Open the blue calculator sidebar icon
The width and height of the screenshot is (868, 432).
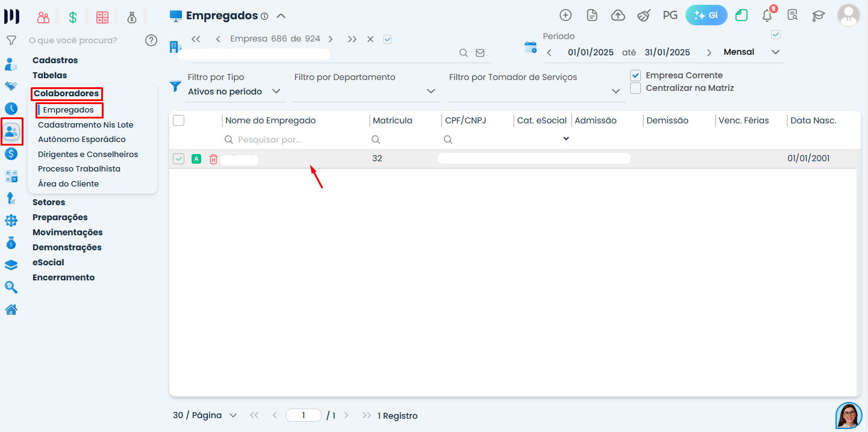pos(11,176)
